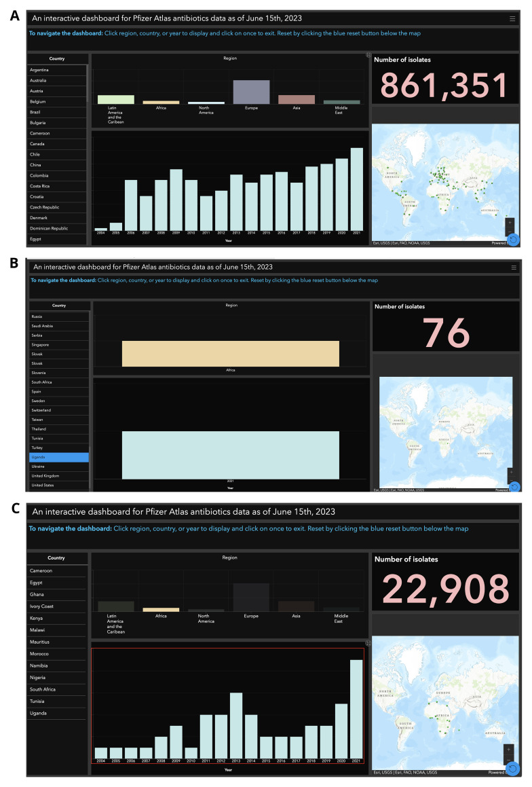
Task: Click the 2009 year bar in panel A
Action: [x=176, y=200]
